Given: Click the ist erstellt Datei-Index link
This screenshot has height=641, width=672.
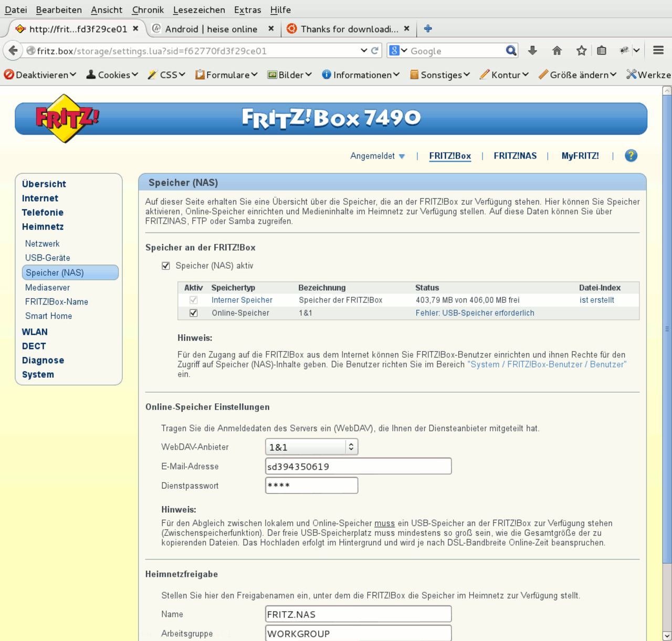Looking at the screenshot, I should (x=597, y=300).
